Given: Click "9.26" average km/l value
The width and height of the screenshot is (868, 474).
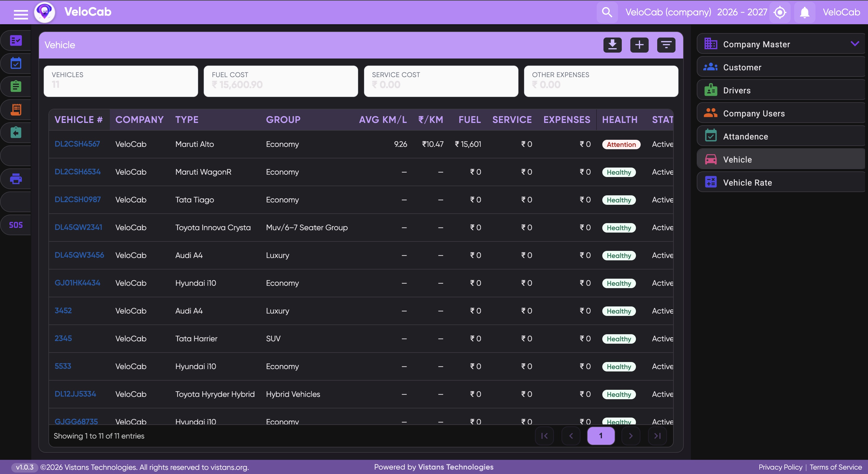Looking at the screenshot, I should (x=400, y=144).
